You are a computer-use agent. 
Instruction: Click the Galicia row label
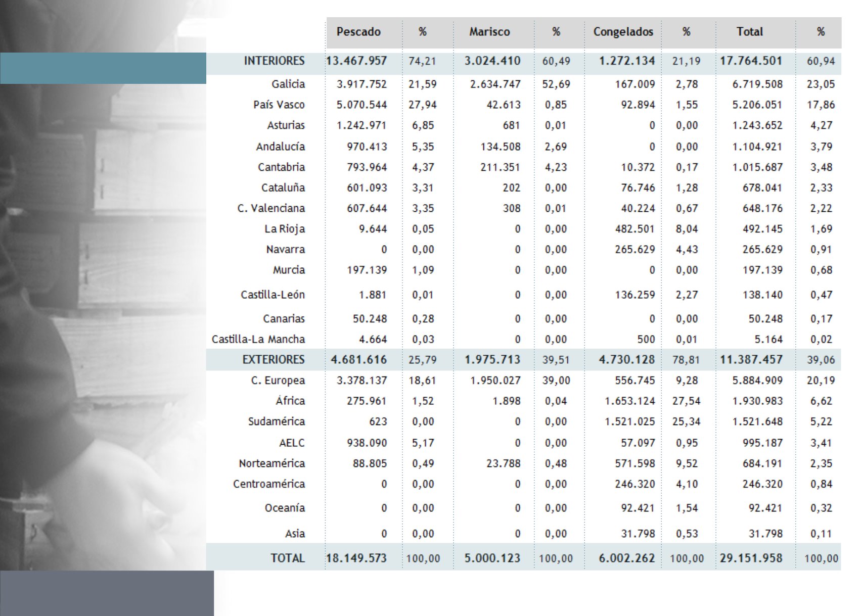click(x=288, y=84)
